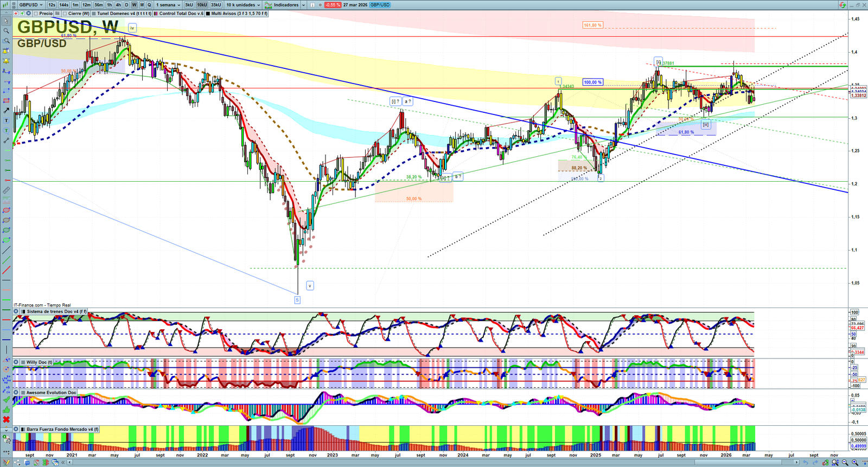Click the Control Total Doc v.6 color swatch
868x467 pixels.
pyautogui.click(x=156, y=14)
